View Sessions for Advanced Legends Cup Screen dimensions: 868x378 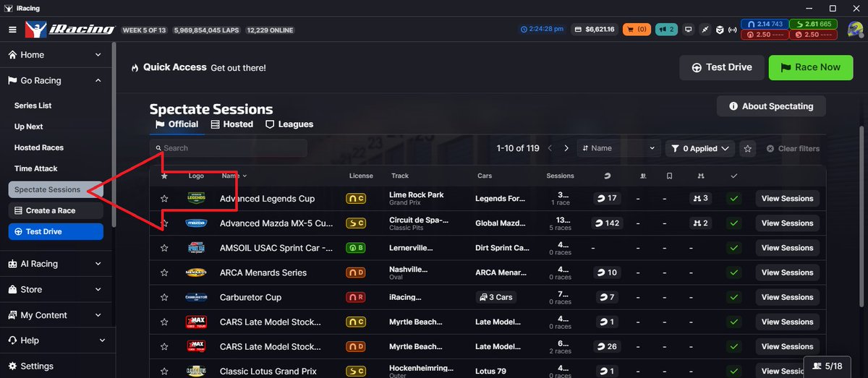[787, 198]
